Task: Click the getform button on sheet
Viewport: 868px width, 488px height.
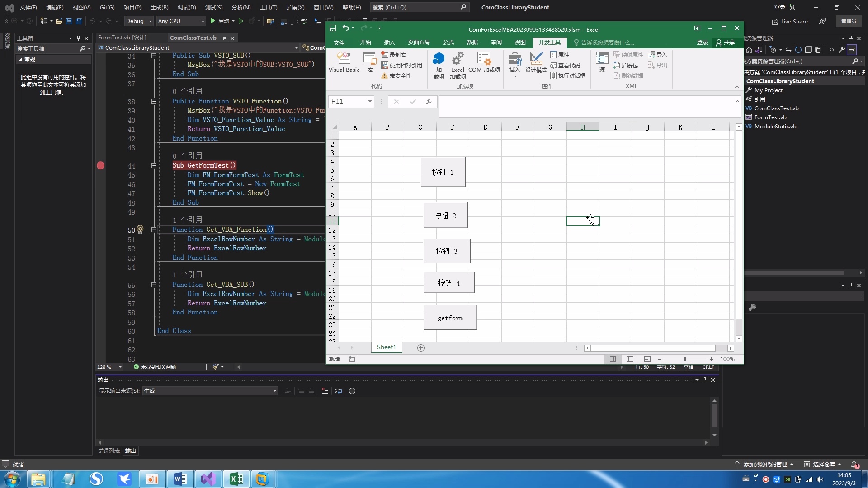Action: (450, 318)
